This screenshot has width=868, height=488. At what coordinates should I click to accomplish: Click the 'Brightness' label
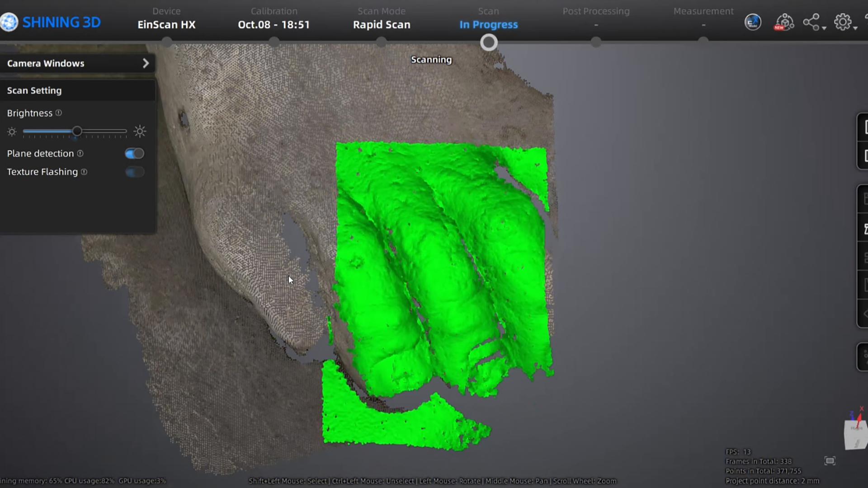coord(30,113)
